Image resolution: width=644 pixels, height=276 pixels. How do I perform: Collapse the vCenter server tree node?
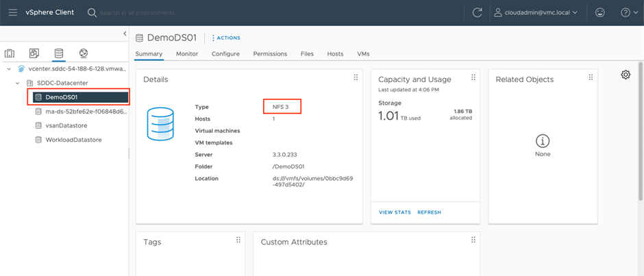[x=8, y=68]
